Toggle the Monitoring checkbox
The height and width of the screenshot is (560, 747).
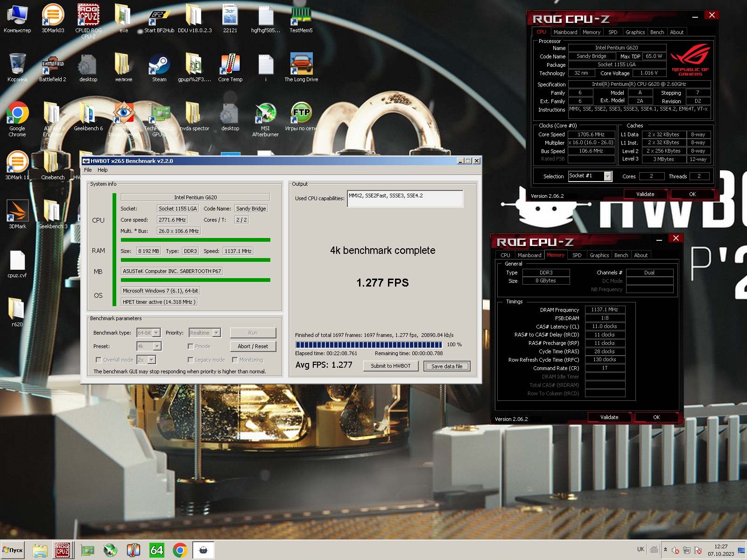pyautogui.click(x=235, y=360)
